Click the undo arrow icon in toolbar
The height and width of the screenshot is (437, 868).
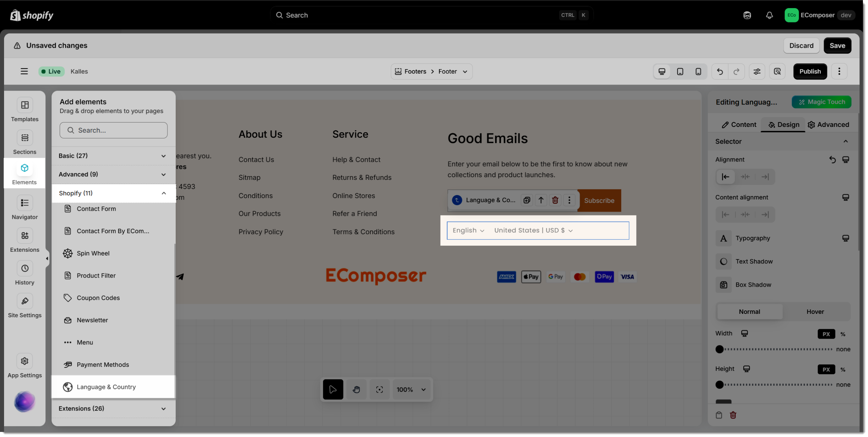(x=719, y=71)
